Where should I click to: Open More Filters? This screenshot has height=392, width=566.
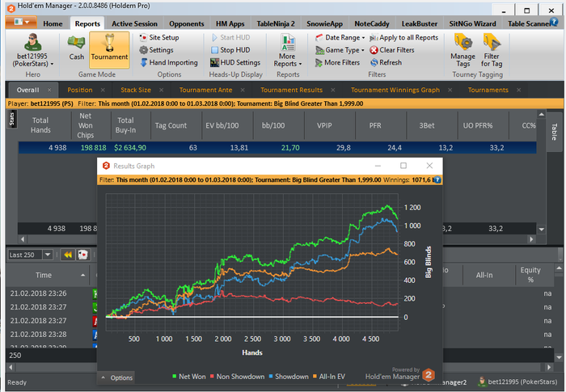[x=337, y=62]
